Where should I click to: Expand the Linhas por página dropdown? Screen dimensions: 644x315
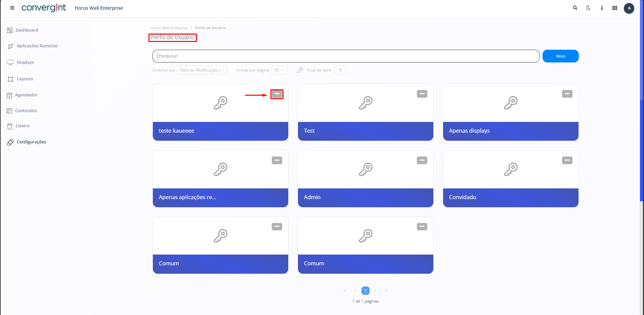278,70
